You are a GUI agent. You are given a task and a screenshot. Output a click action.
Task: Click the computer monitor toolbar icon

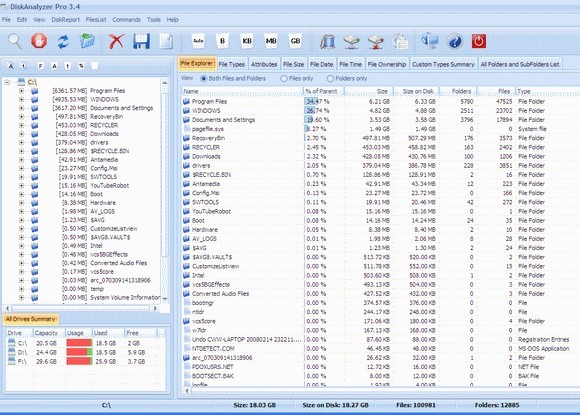(x=430, y=41)
